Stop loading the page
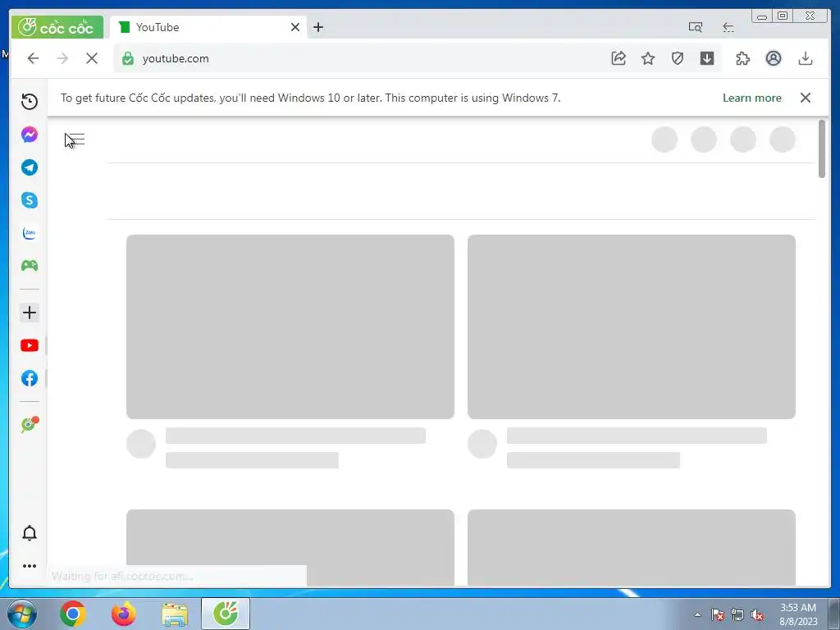This screenshot has width=840, height=630. click(92, 58)
